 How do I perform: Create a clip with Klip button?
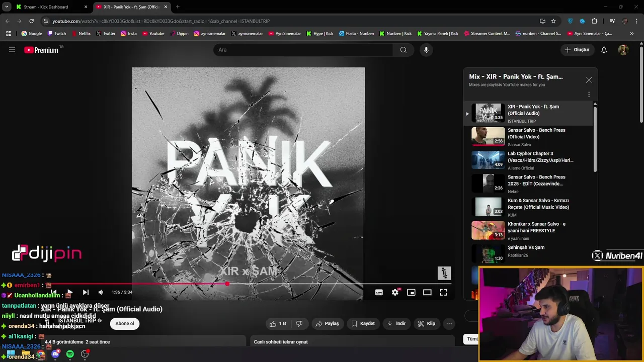[427, 324]
